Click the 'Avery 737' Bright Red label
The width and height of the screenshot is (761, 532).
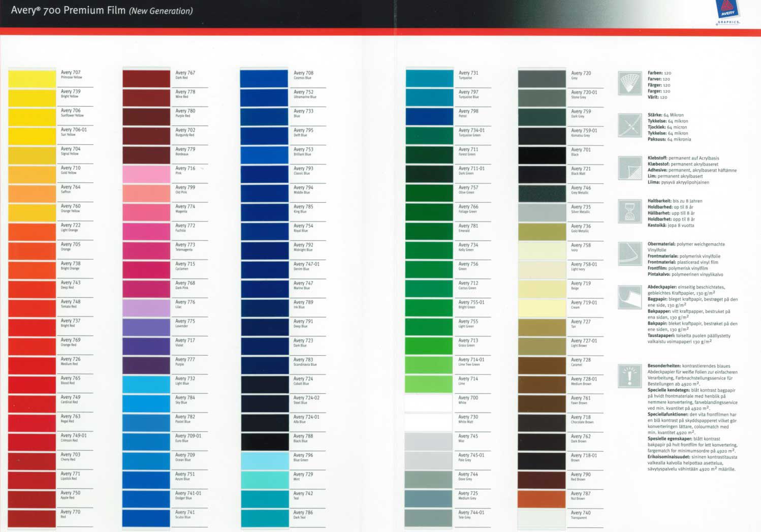pos(71,323)
